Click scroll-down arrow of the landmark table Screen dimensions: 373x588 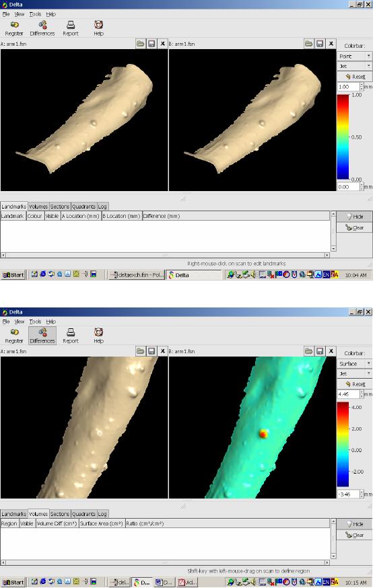pos(333,249)
